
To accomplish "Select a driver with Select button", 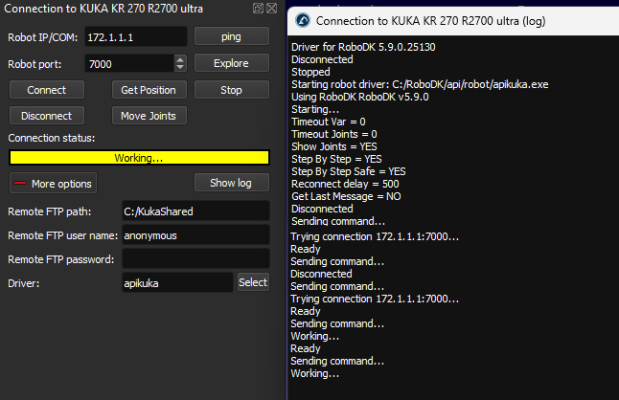I will point(252,283).
